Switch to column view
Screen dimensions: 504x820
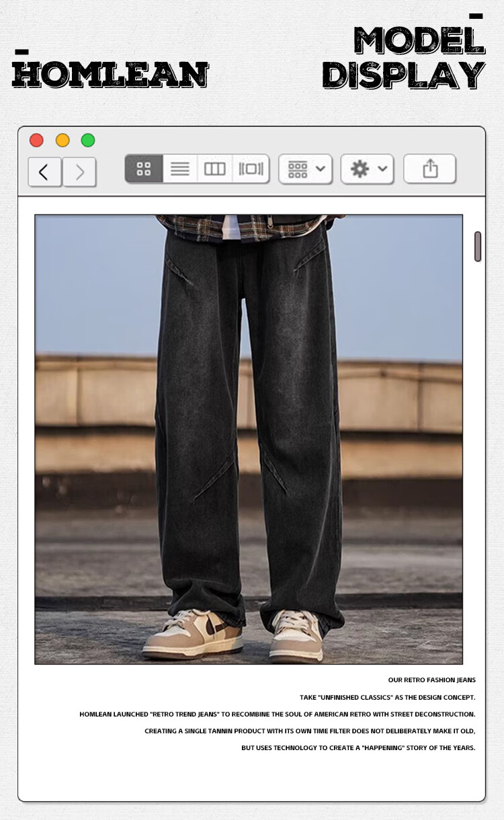(214, 169)
